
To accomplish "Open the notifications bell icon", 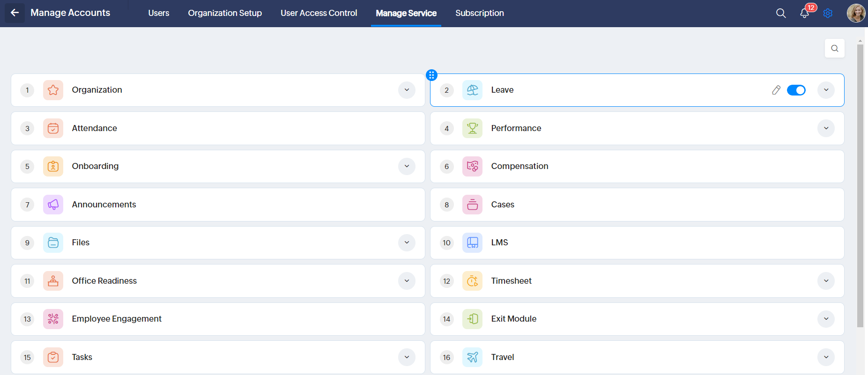I will (804, 13).
